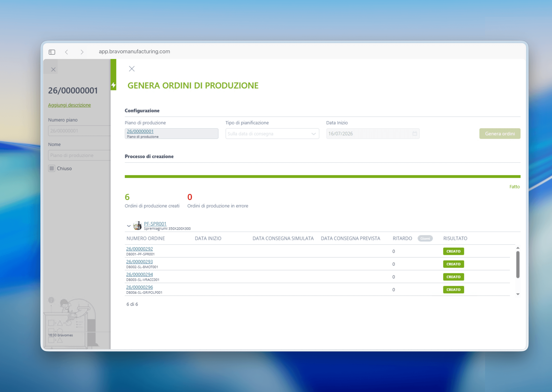Click the Genera ordini button

500,133
